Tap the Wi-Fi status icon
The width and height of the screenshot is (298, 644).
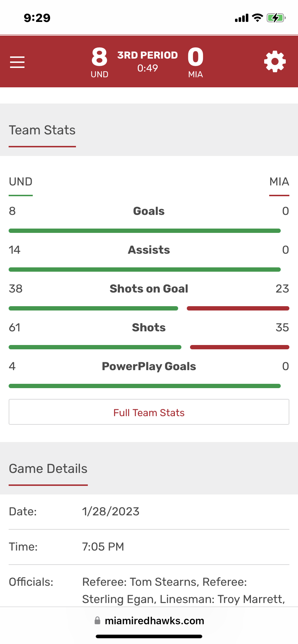257,18
